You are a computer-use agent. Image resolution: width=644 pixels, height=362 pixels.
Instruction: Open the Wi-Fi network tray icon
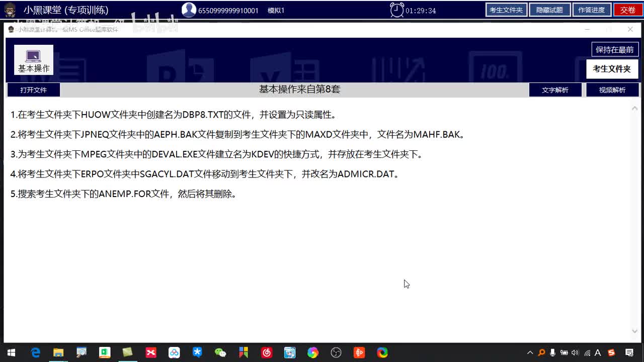point(587,352)
